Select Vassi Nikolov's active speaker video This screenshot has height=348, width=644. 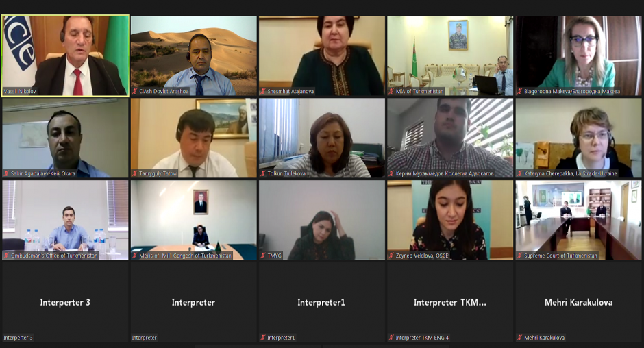(x=65, y=56)
